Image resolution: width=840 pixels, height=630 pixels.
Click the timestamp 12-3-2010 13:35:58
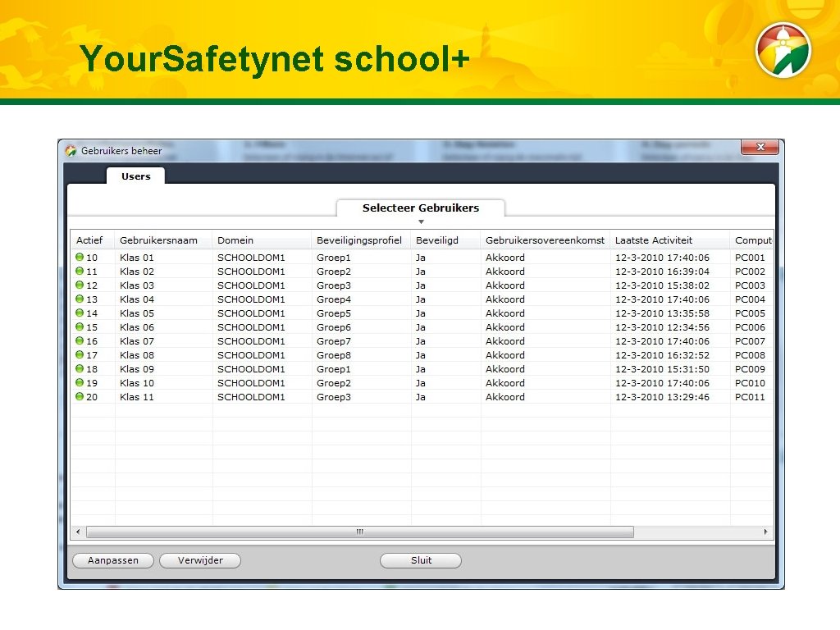point(662,313)
